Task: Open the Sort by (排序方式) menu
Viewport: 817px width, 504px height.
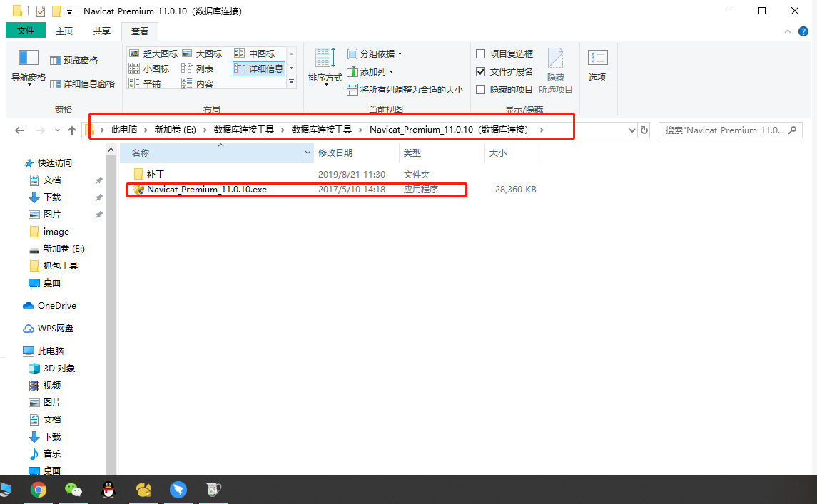Action: [325, 66]
